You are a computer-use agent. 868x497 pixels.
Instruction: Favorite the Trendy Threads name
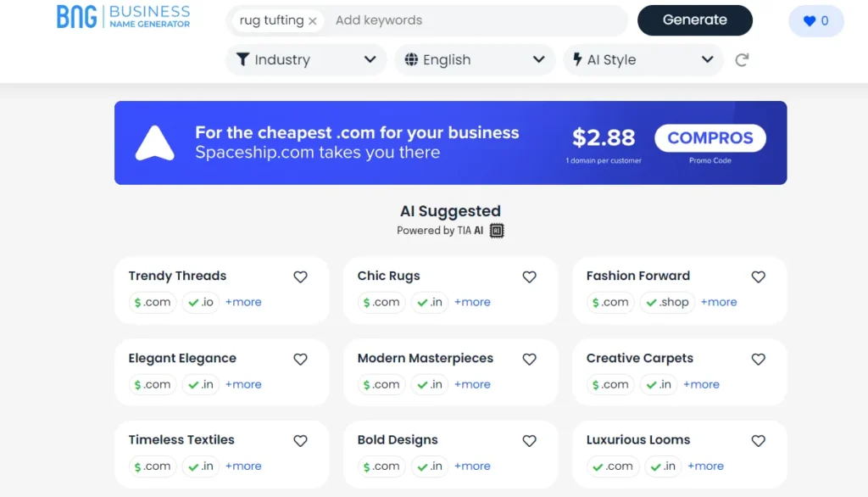[x=300, y=276]
